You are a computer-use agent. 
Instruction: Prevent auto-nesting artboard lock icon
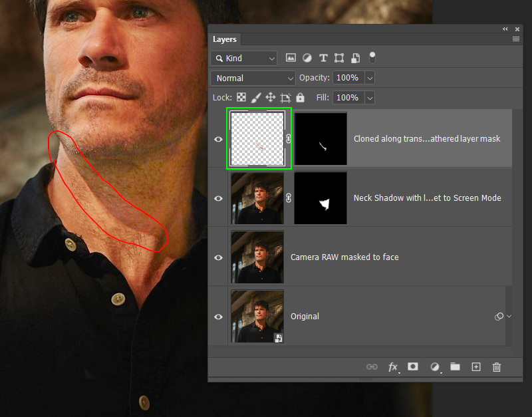285,98
